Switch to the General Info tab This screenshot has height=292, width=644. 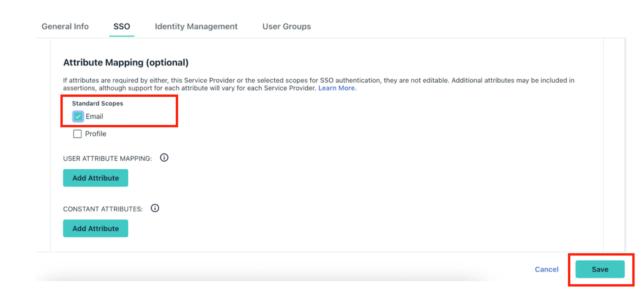pos(65,26)
